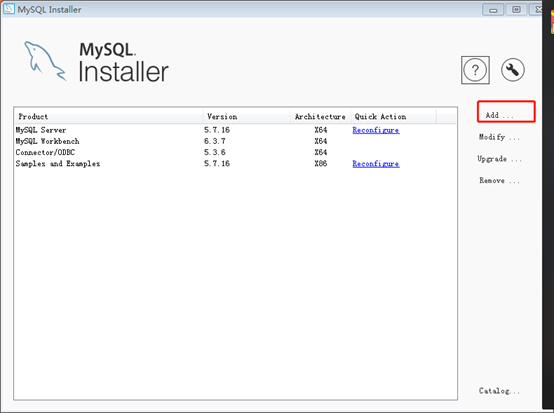Minimize the MySQL Installer window

[493, 10]
